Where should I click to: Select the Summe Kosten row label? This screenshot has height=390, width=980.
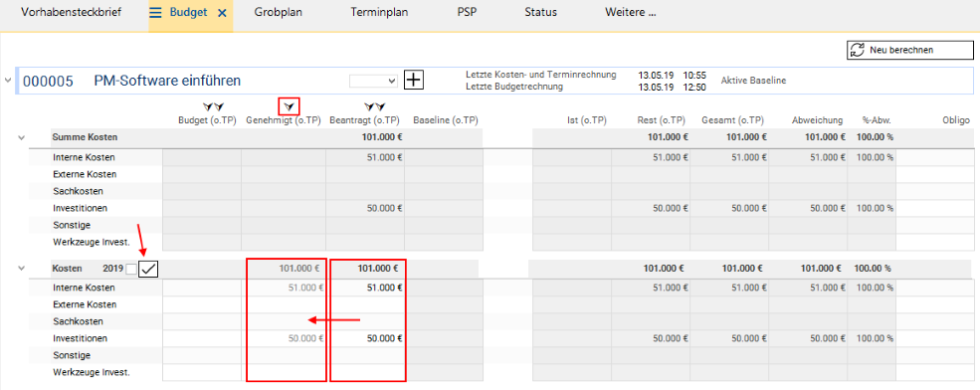85,137
